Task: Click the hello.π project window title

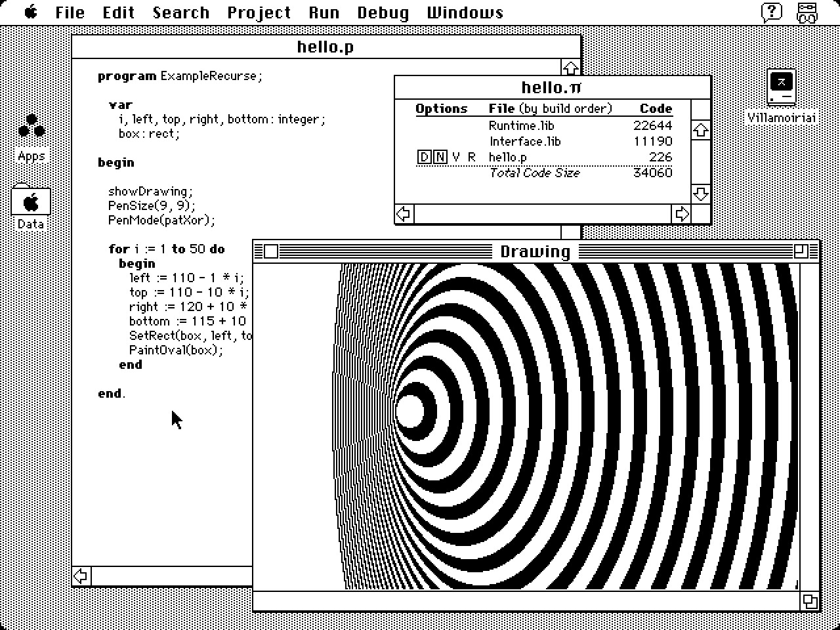Action: pos(552,87)
